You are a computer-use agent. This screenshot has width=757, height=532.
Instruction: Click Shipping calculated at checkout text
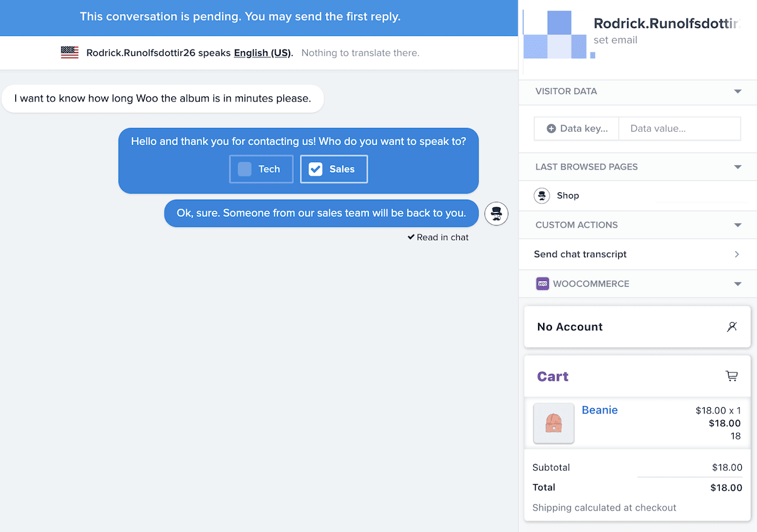tap(604, 507)
